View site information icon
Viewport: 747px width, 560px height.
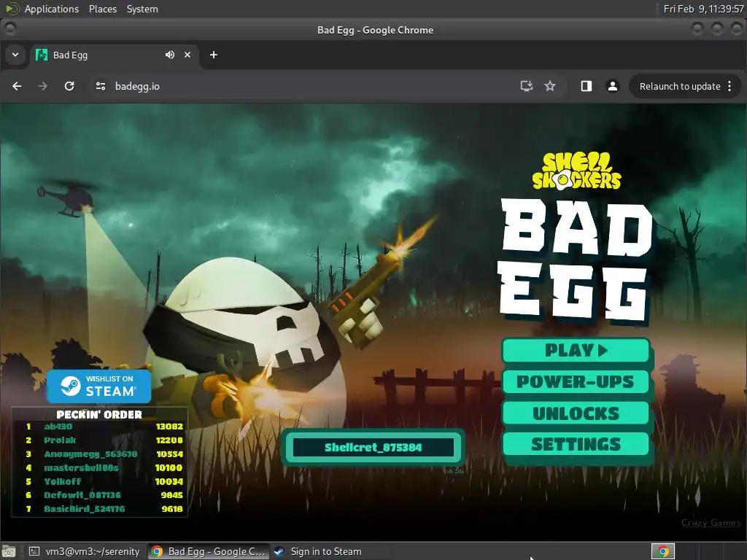101,86
